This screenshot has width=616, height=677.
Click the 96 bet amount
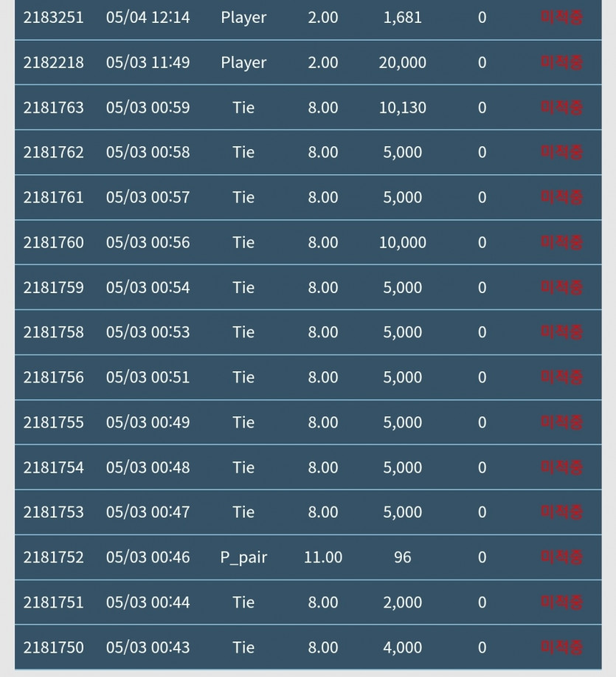pos(403,557)
